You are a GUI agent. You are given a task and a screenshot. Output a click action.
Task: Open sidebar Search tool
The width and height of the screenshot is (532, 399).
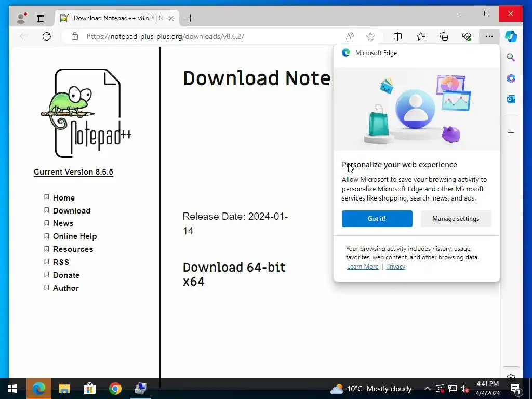511,57
